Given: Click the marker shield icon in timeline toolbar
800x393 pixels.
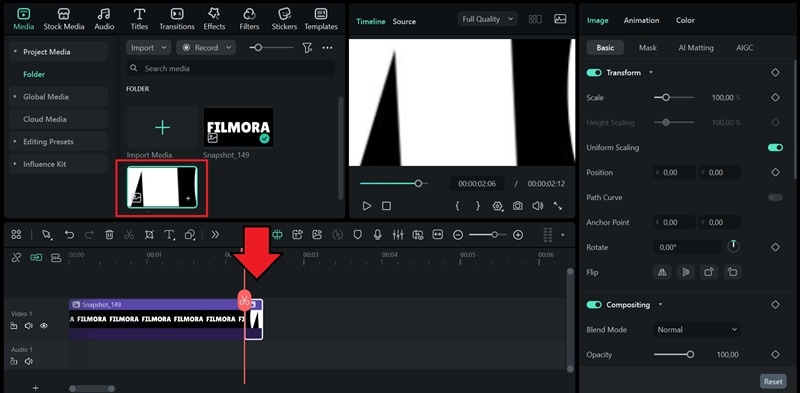Looking at the screenshot, I should pos(358,235).
